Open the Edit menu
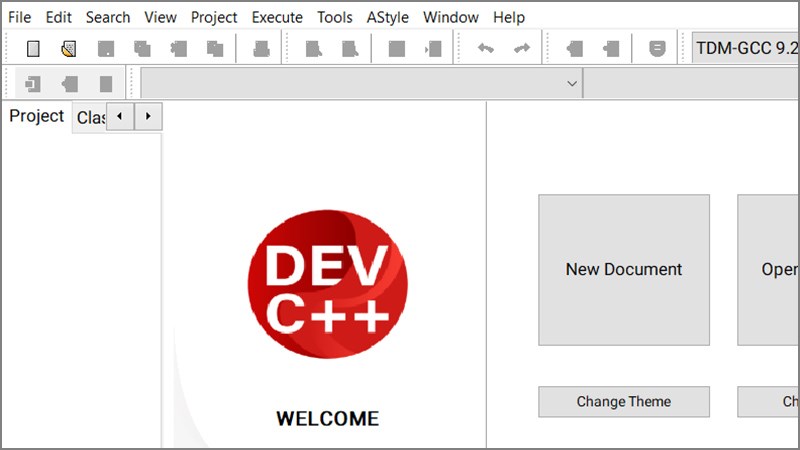Screen dimensions: 800x450 59,17
